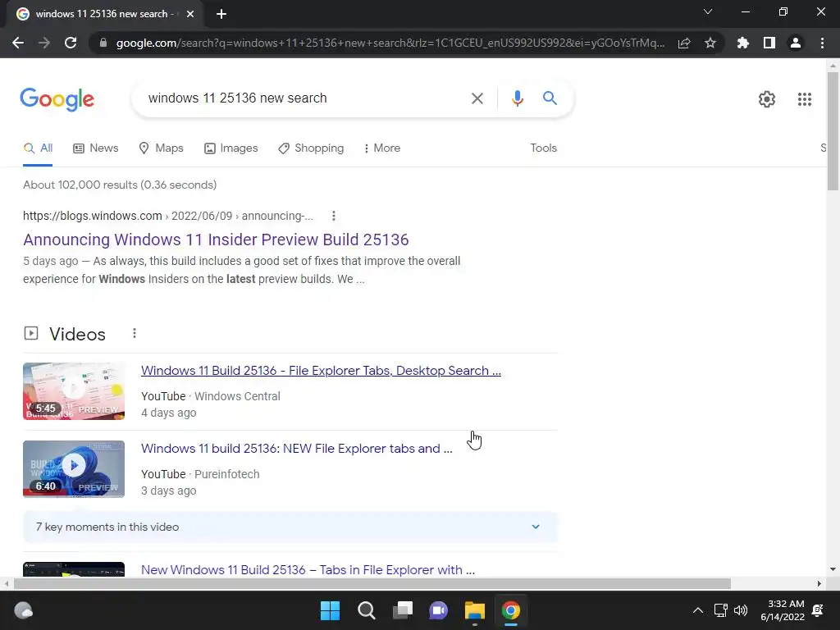Open options menu for blogs.windows.com result
The width and height of the screenshot is (840, 630).
(x=333, y=216)
